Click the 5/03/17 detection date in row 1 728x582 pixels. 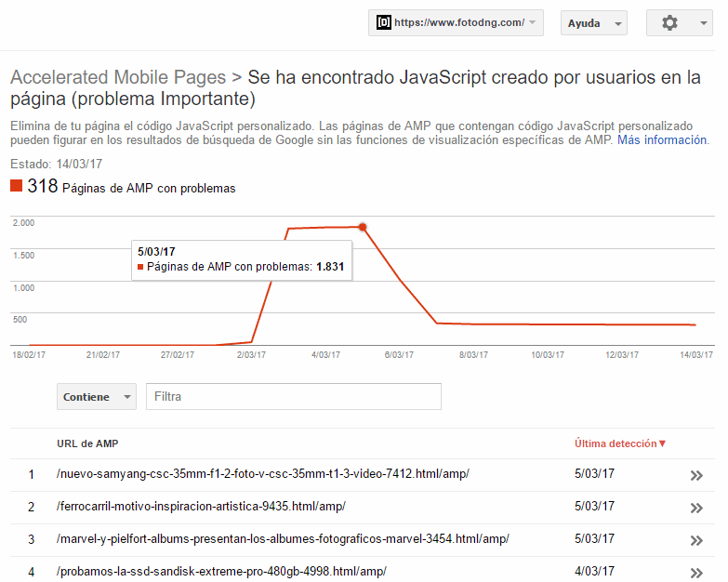594,474
